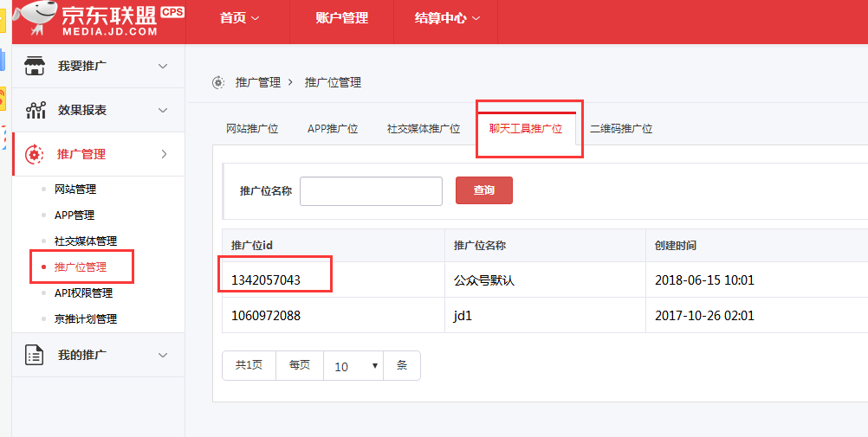Open the 结算中心 dropdown menu
This screenshot has height=437, width=868.
447,18
